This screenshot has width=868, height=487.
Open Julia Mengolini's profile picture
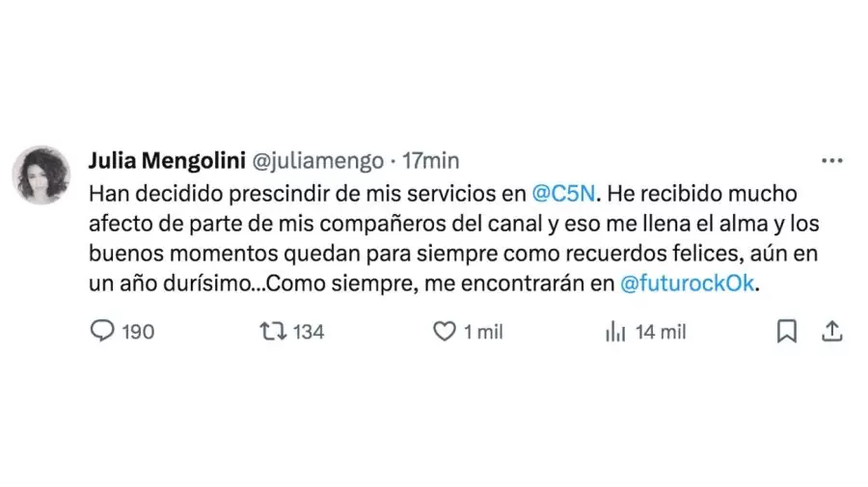coord(41,175)
